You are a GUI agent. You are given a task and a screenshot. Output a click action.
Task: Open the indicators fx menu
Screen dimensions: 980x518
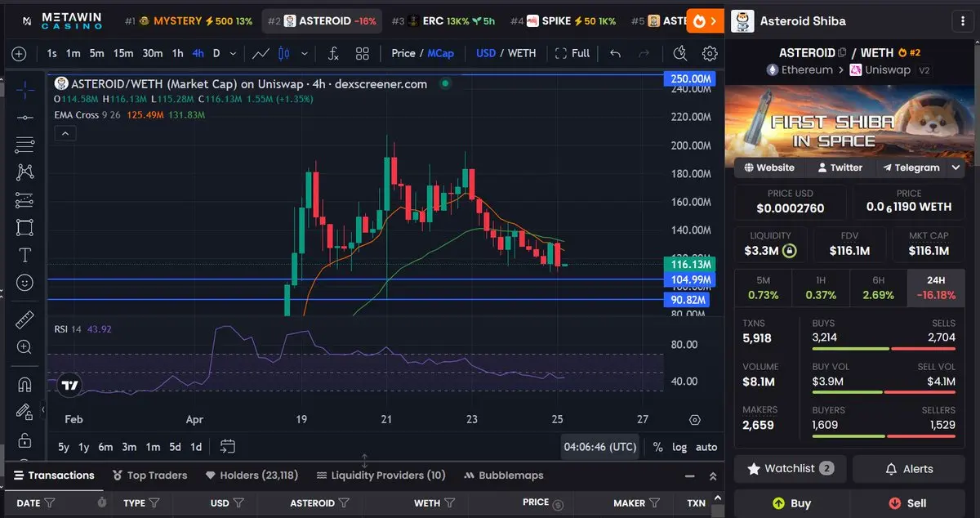333,54
